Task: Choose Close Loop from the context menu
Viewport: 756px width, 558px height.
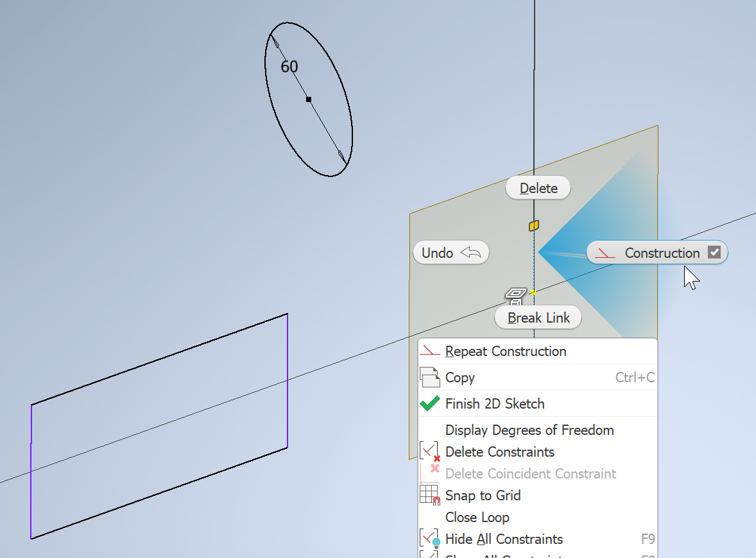Action: (x=477, y=517)
